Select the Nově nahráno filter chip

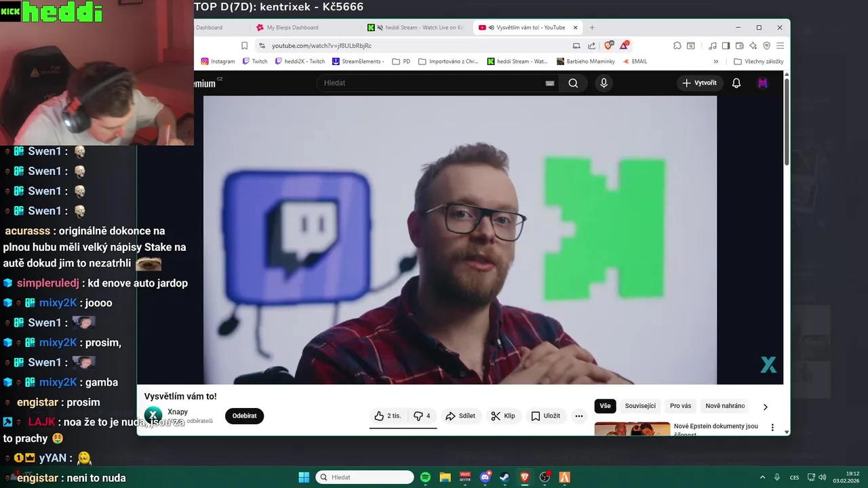point(725,406)
